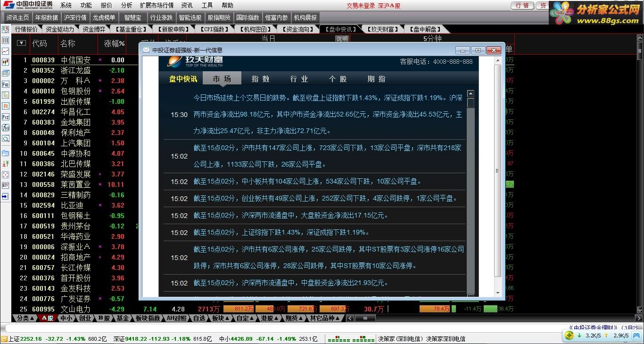Expand the 期货▲ bottom tab menu
Viewport: 644px width, 344px height.
[294, 318]
